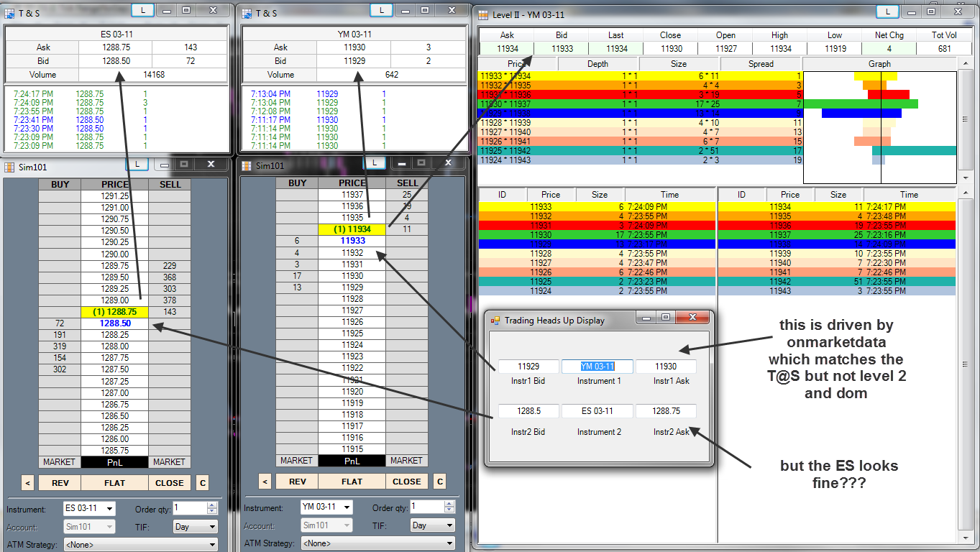Click the Trading Heads Up Display window icon
This screenshot has height=552, width=980.
coord(495,321)
